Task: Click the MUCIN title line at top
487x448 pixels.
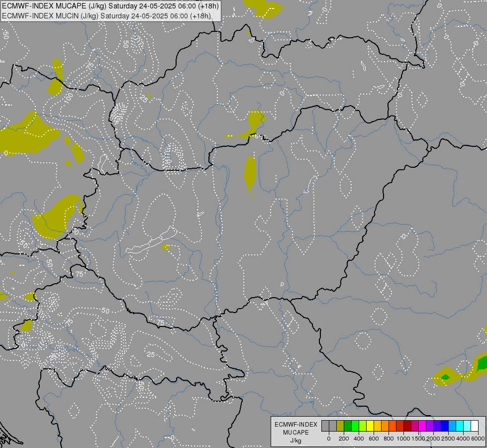Action: [x=106, y=16]
